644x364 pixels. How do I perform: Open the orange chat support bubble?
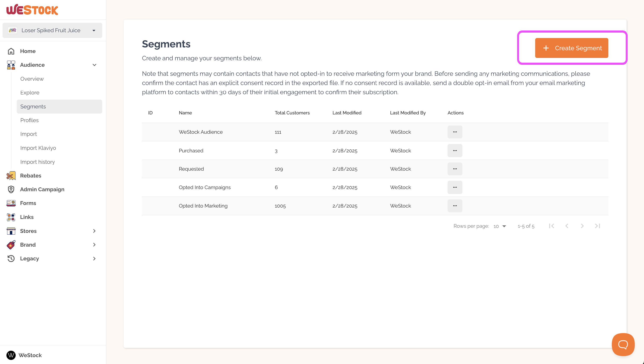point(623,344)
